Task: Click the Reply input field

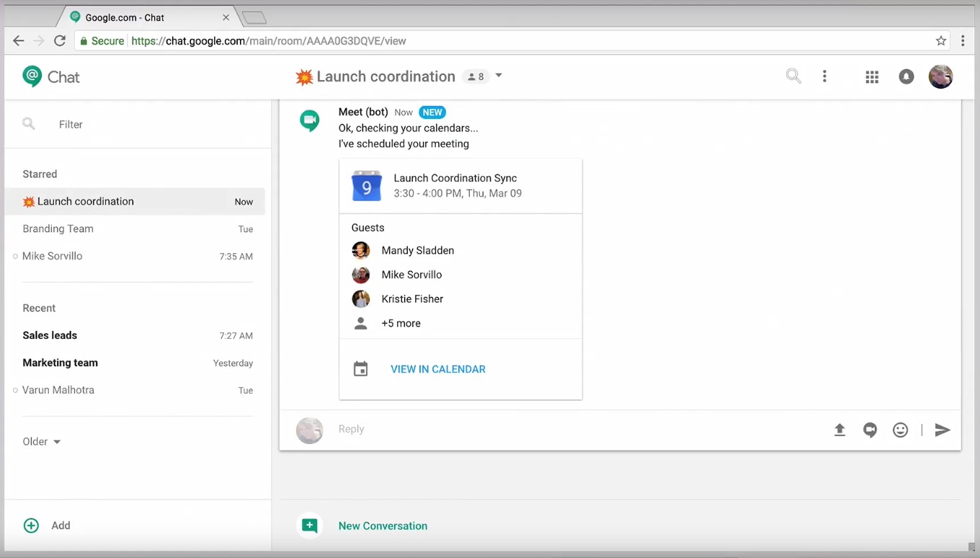Action: tap(576, 429)
